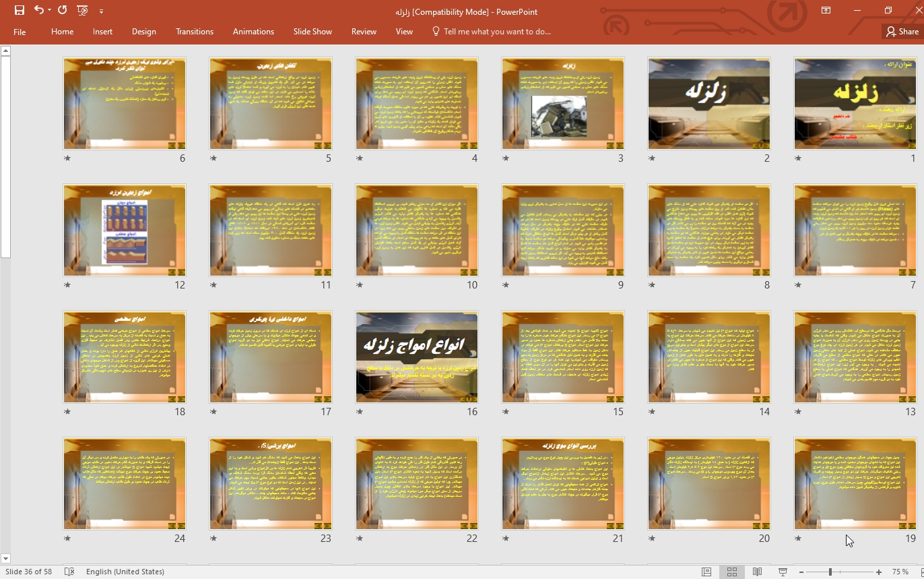
Task: Open the Undo history dropdown arrow
Action: tap(50, 11)
